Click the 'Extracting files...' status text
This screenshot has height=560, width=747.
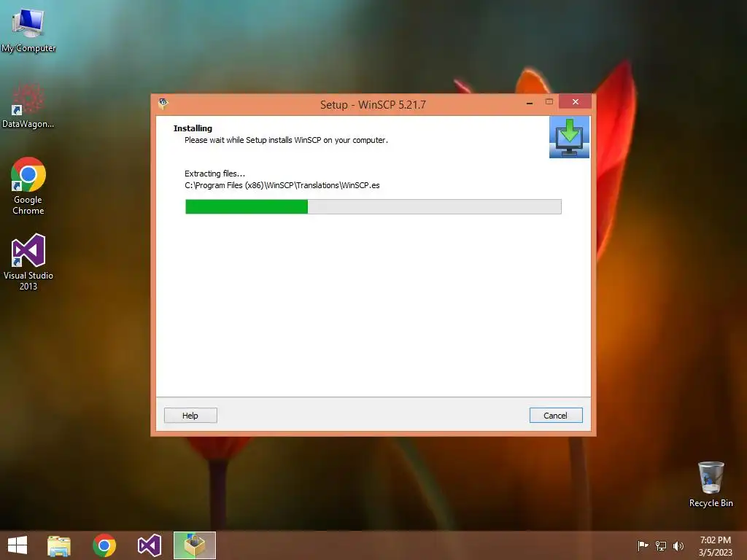(x=214, y=174)
